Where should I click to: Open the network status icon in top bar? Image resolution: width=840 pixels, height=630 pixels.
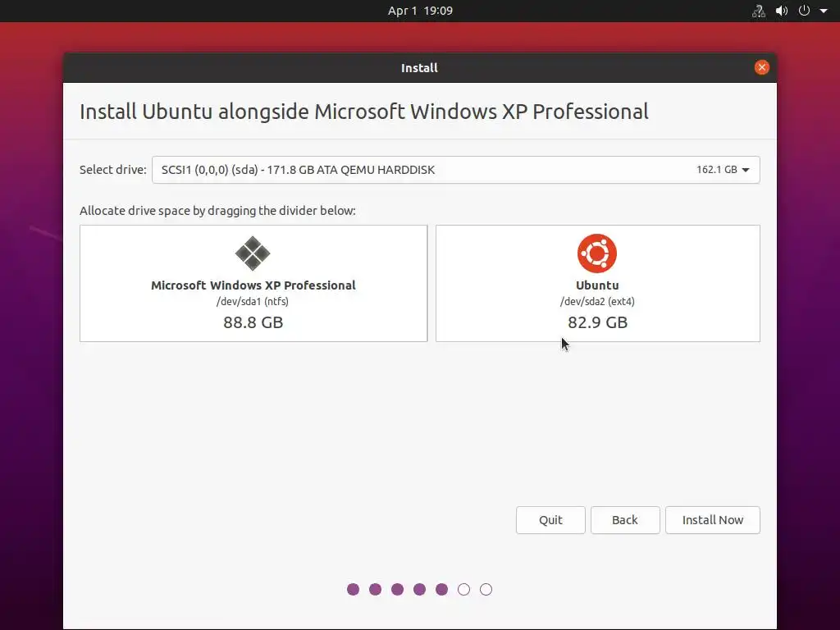tap(759, 11)
